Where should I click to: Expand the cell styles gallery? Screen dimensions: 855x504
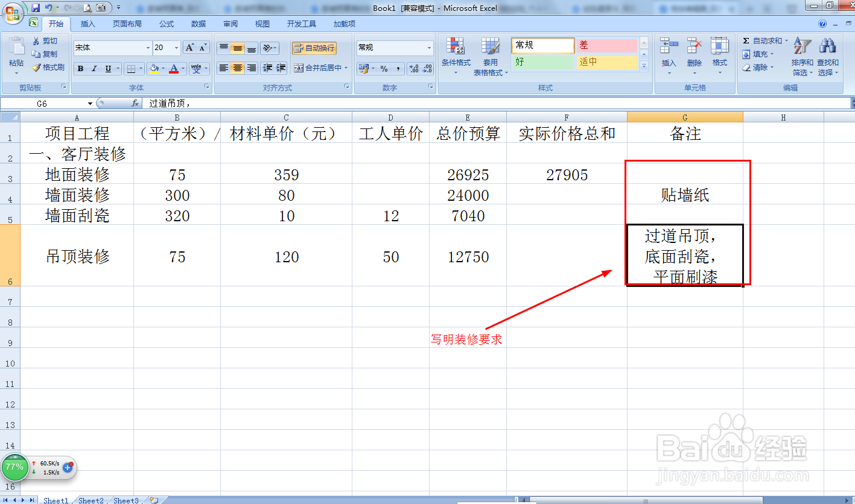tap(644, 66)
